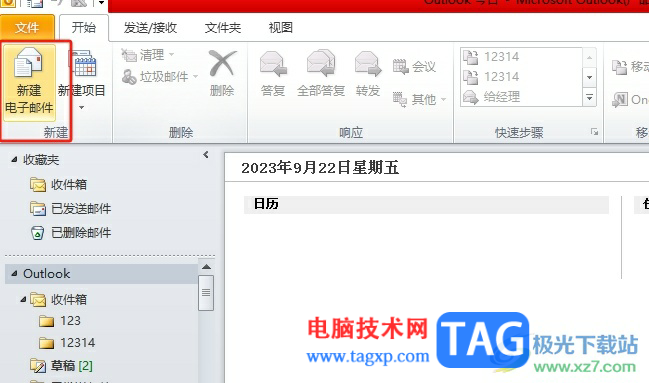Screen dimensions: 649x383
Task: Expand the 新建项目 dropdown arrow
Action: [82, 108]
